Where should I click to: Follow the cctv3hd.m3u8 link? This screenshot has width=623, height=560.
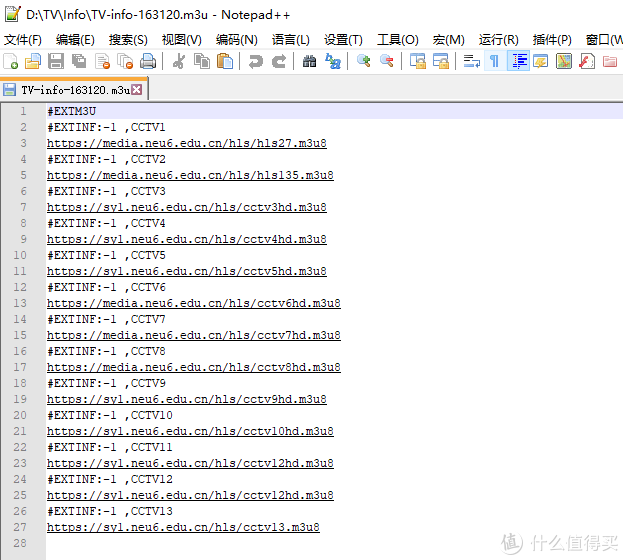coord(187,207)
